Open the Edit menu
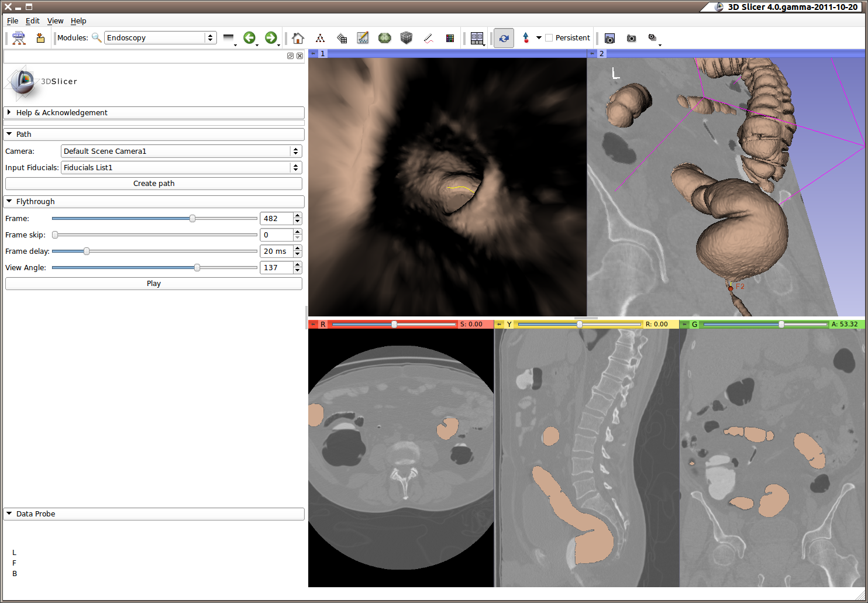The width and height of the screenshot is (868, 603). point(32,21)
